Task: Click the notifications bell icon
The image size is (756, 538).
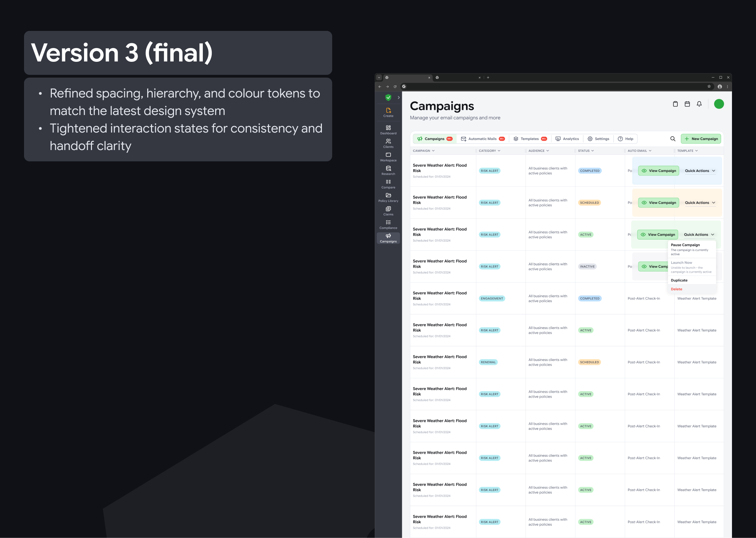Action: pyautogui.click(x=699, y=104)
